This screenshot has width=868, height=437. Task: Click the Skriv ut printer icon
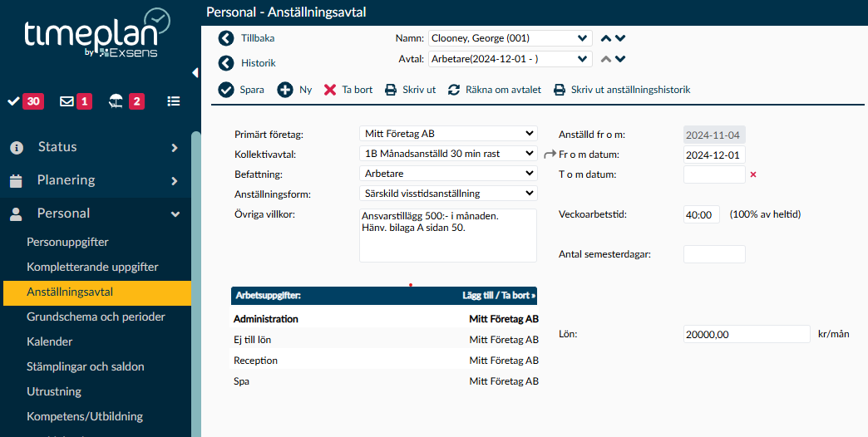[392, 90]
